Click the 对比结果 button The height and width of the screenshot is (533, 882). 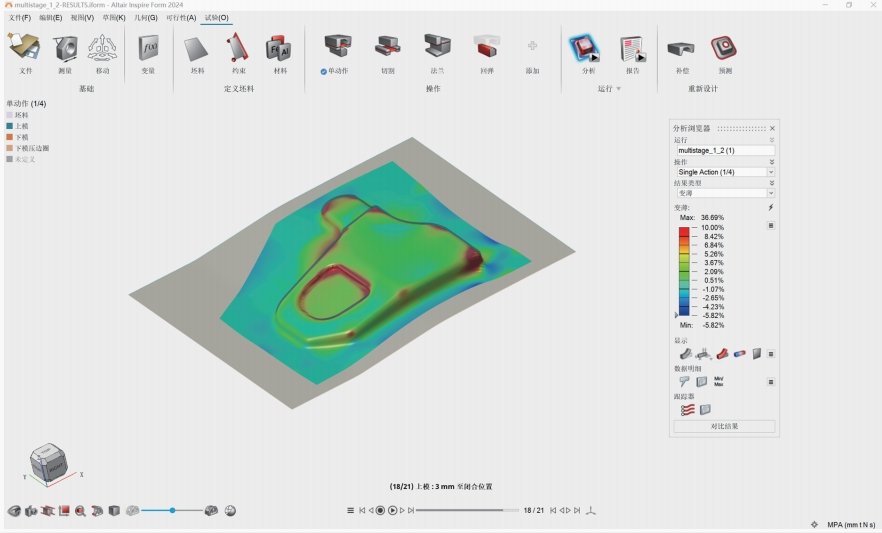point(724,426)
